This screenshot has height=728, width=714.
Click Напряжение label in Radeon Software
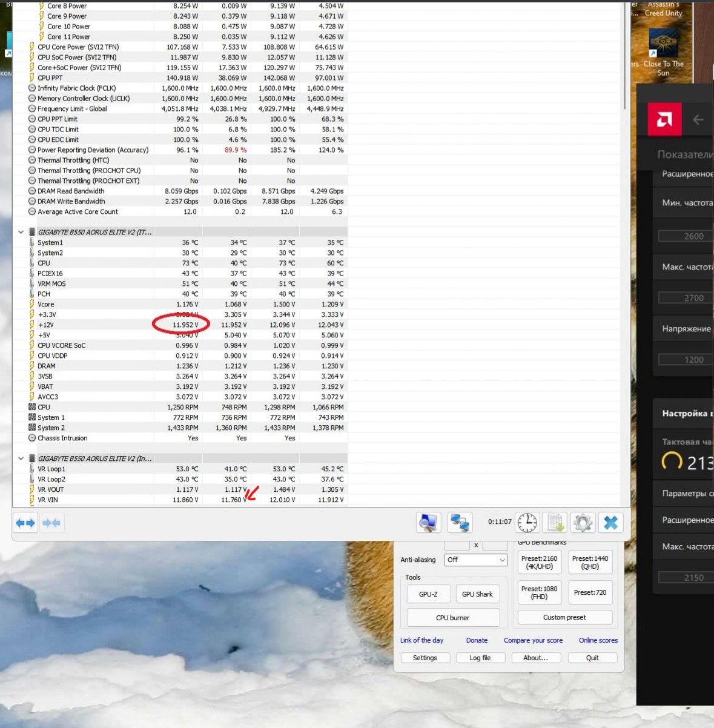(686, 329)
